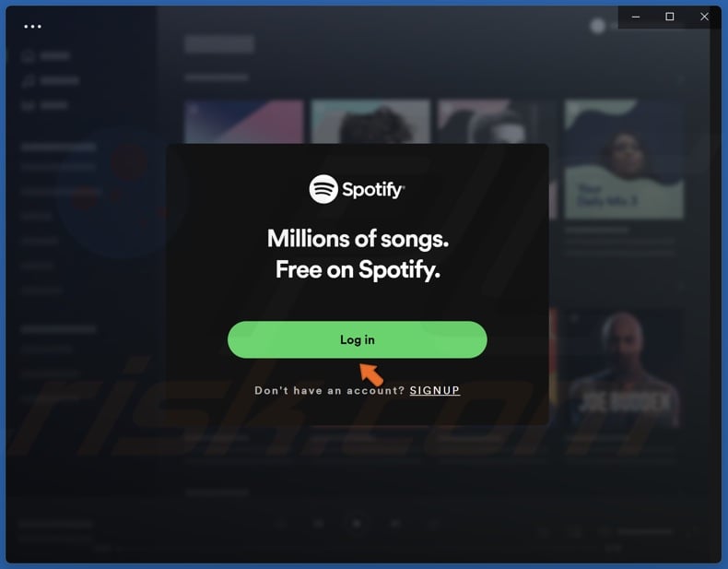Open the blurred user profile avatar
The image size is (728, 569).
pos(597,26)
